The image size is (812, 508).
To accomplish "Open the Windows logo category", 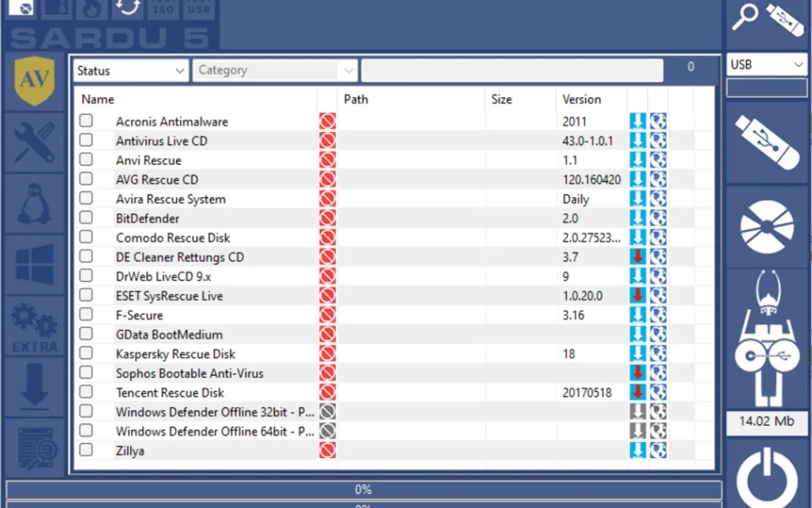I will pos(35,265).
